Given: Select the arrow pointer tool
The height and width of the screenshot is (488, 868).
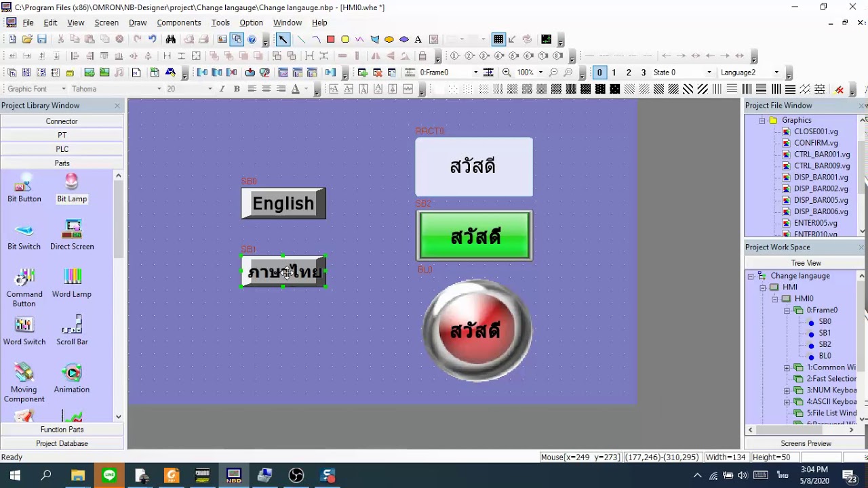Looking at the screenshot, I should 283,39.
